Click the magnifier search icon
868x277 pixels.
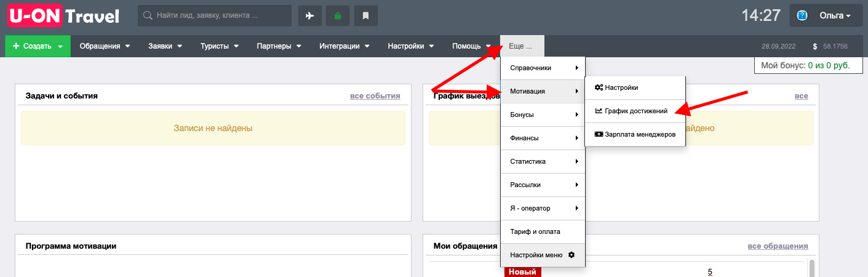(x=148, y=16)
